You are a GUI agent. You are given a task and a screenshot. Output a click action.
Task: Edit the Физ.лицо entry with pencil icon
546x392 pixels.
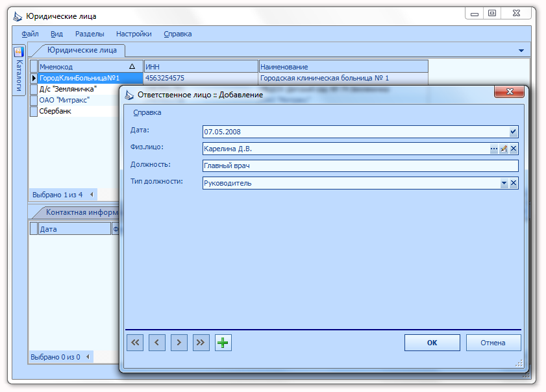pos(504,149)
